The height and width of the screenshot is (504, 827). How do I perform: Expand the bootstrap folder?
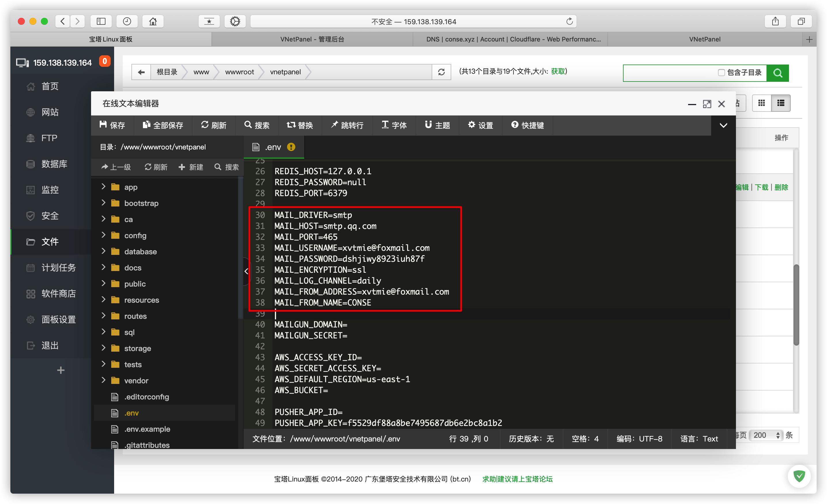(x=103, y=203)
